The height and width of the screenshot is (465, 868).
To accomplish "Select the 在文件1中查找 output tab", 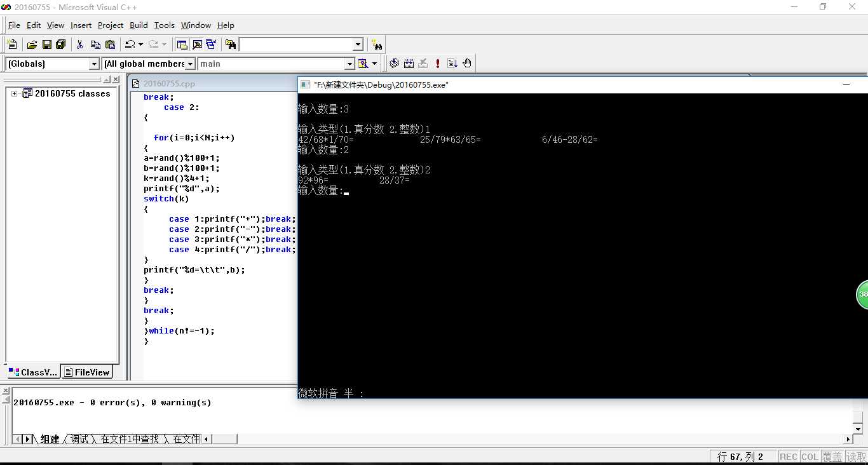I will tap(130, 439).
